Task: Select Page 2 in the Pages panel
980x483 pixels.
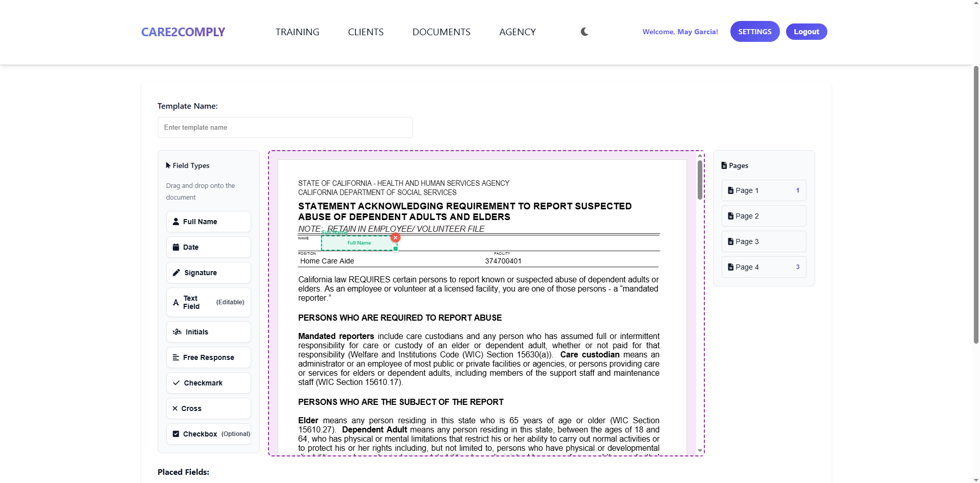Action: coord(763,215)
